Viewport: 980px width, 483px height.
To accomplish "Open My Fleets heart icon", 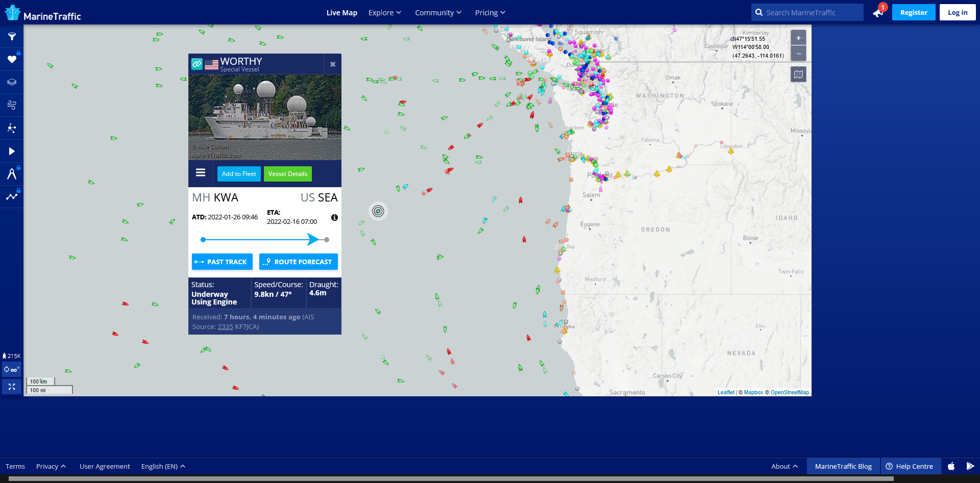I will [x=12, y=60].
